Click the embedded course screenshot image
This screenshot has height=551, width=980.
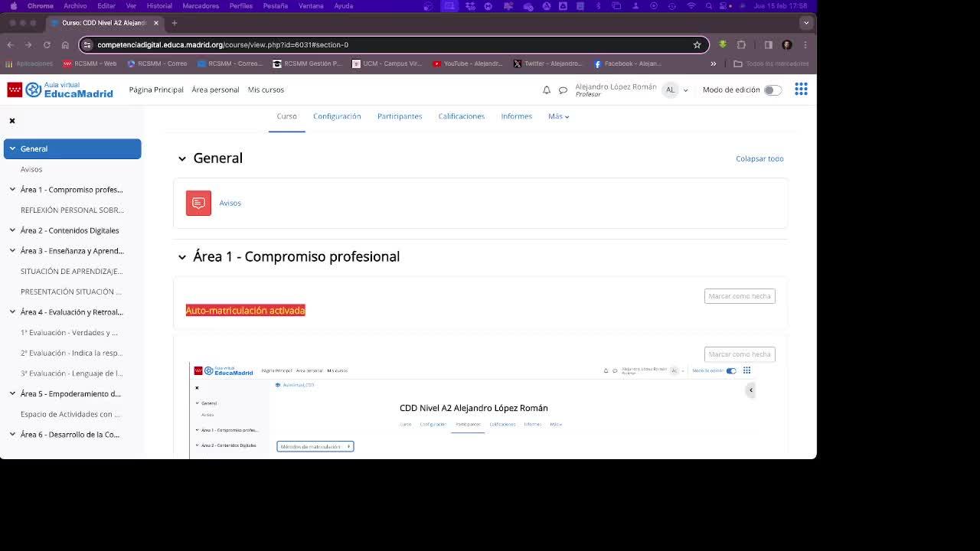pyautogui.click(x=474, y=411)
